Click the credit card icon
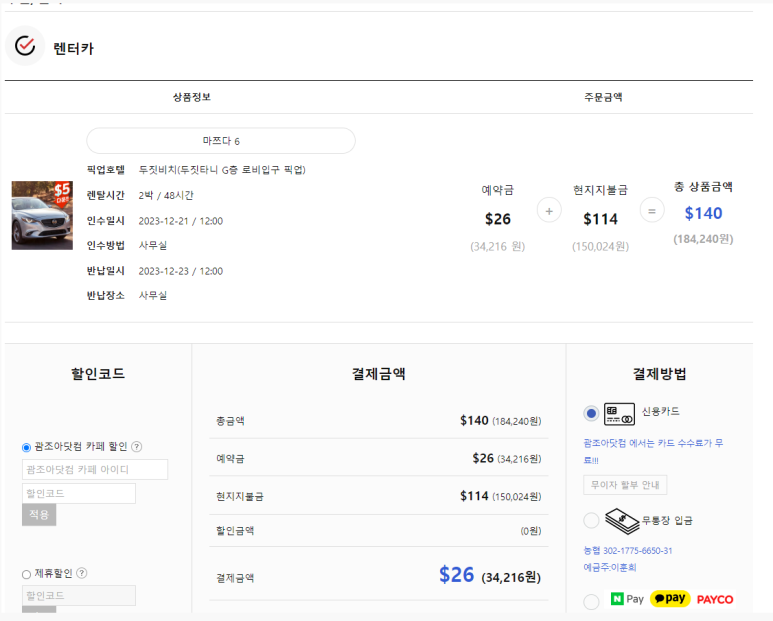773x621 pixels. tap(619, 414)
